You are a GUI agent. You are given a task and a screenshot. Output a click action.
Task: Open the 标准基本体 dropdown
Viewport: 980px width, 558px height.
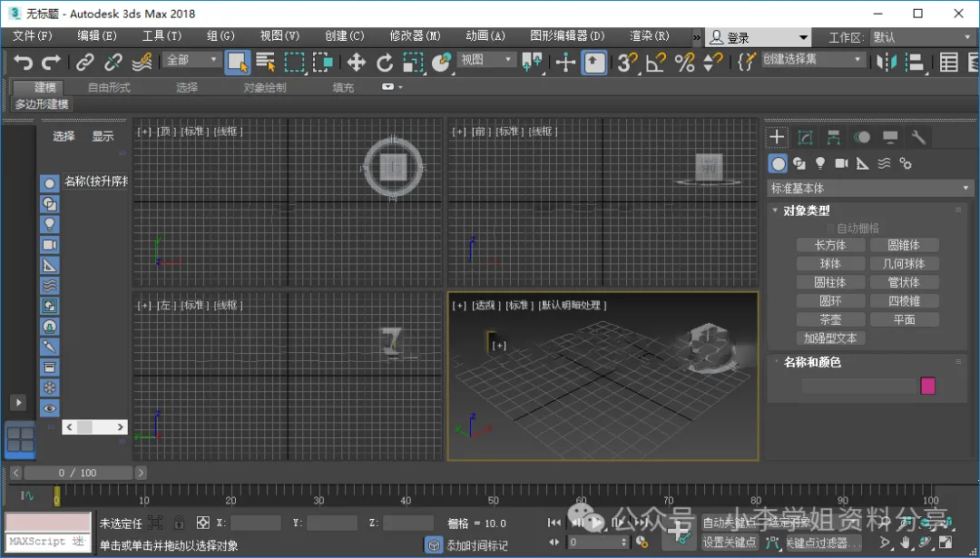click(x=869, y=189)
